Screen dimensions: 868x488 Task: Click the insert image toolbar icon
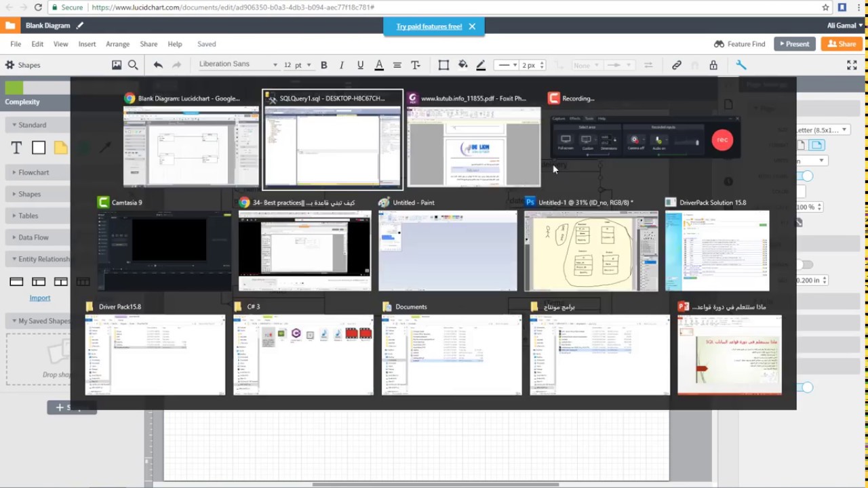point(117,65)
